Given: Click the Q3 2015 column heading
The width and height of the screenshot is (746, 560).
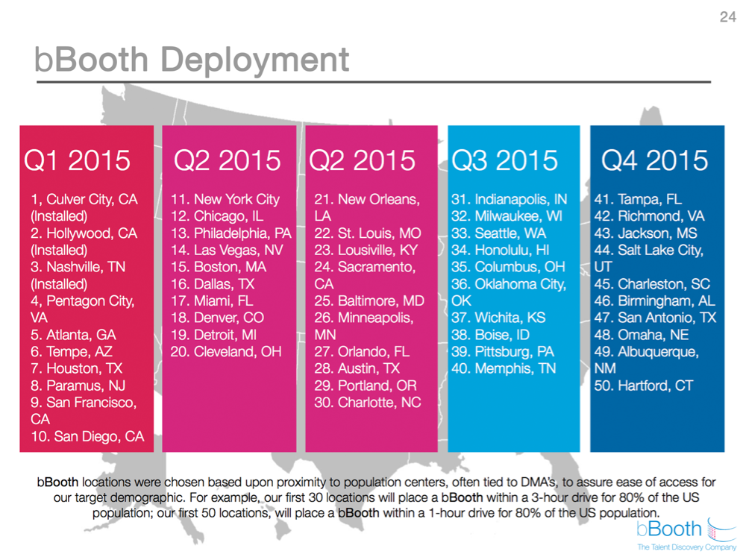Looking at the screenshot, I should point(505,160).
